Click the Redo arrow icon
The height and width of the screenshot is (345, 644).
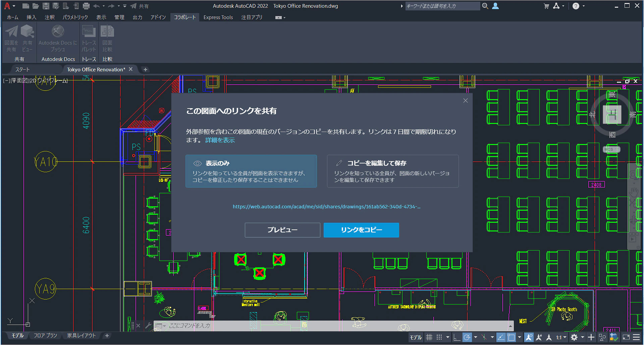111,6
